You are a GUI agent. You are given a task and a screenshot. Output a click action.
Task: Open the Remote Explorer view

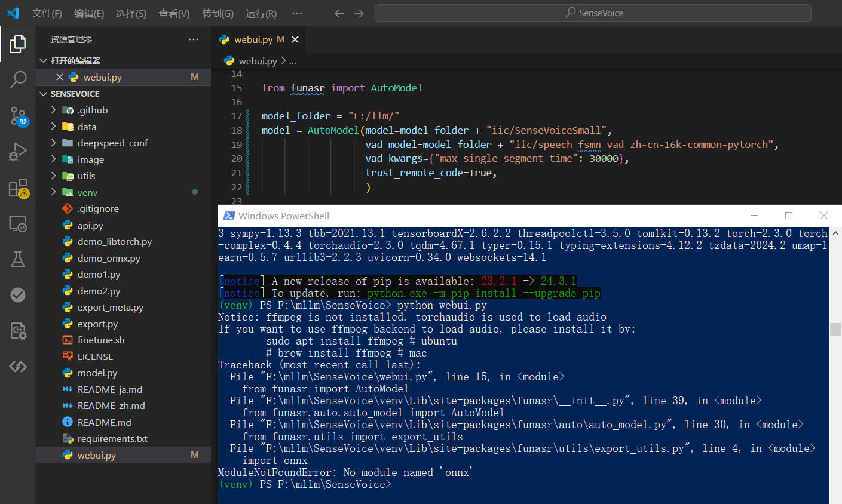(18, 224)
